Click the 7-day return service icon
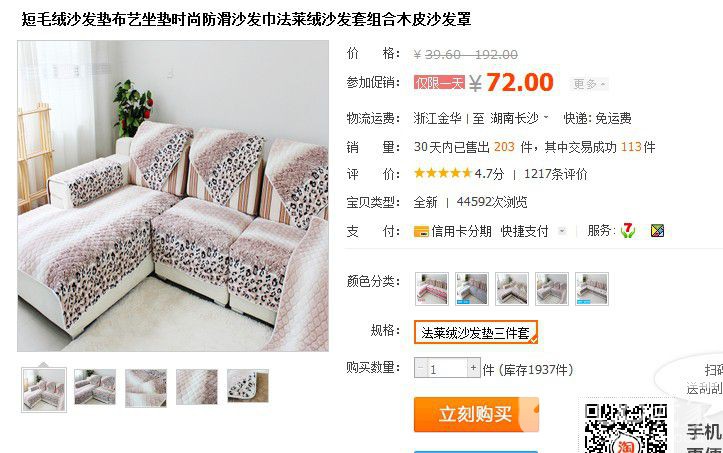 627,230
